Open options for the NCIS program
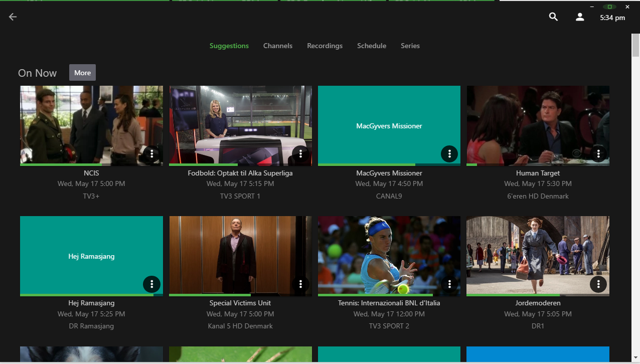The width and height of the screenshot is (640, 364). pyautogui.click(x=151, y=154)
